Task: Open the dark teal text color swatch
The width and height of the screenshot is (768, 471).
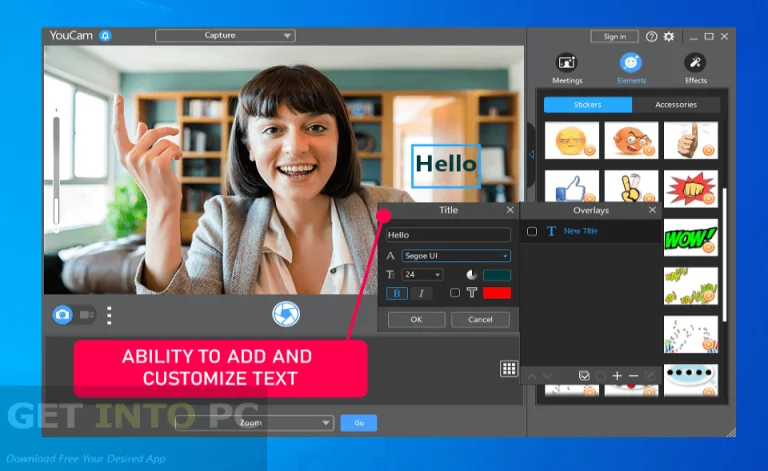Action: [497, 275]
